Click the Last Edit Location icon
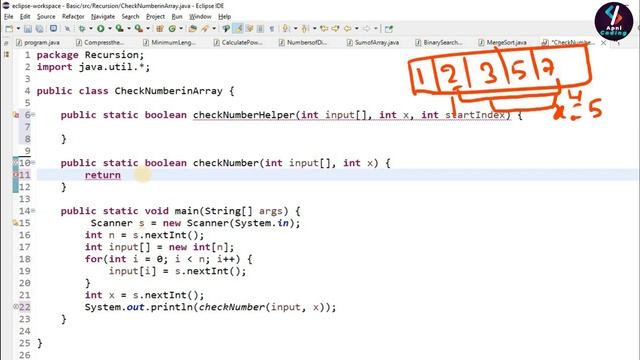The width and height of the screenshot is (640, 360). tap(324, 29)
